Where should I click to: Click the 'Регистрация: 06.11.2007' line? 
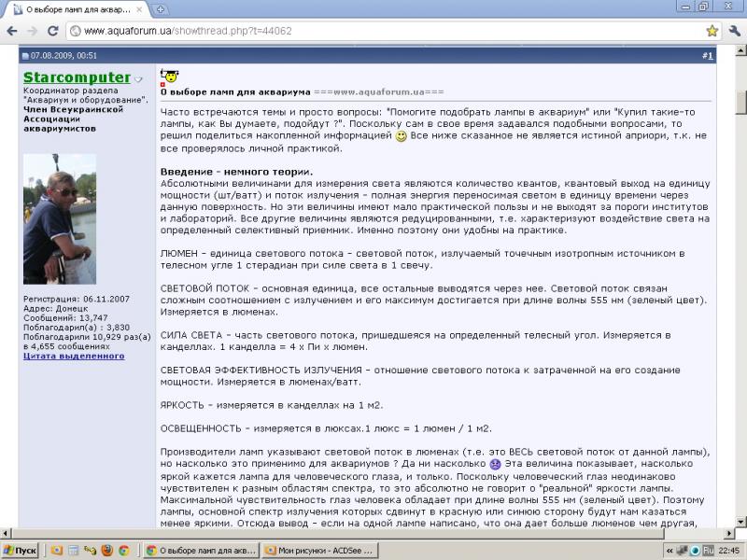pos(77,299)
